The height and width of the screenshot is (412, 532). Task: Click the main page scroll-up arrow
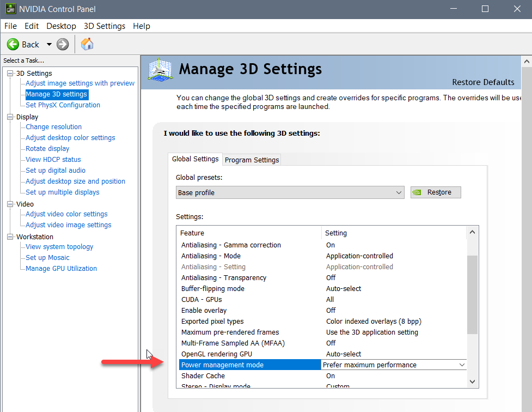[527, 62]
